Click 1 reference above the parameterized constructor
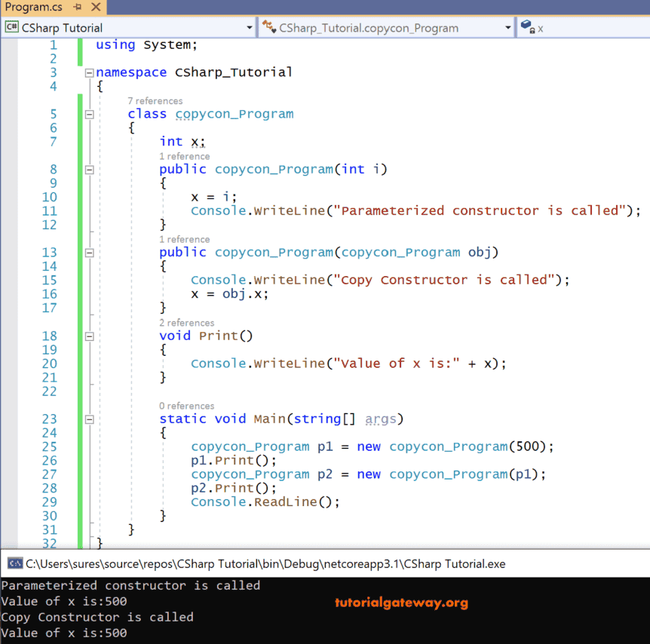650x644 pixels. (184, 156)
